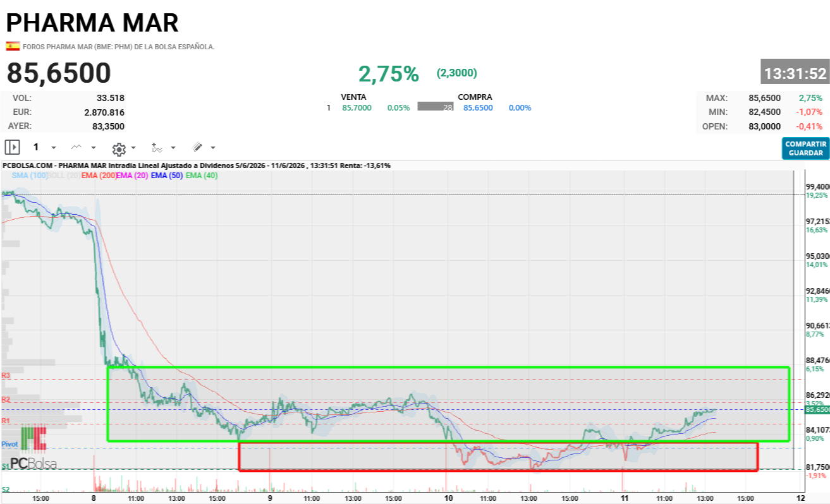Select the pencil drawing tool icon
This screenshot has width=830, height=504.
197,147
